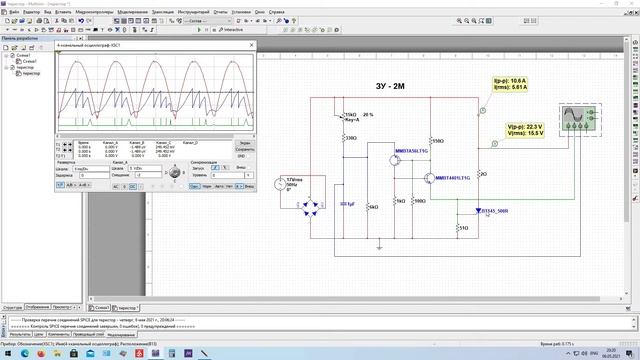Viewport: 640px width, 360px height.
Task: Click the Help question mark icon
Action: coord(293,21)
